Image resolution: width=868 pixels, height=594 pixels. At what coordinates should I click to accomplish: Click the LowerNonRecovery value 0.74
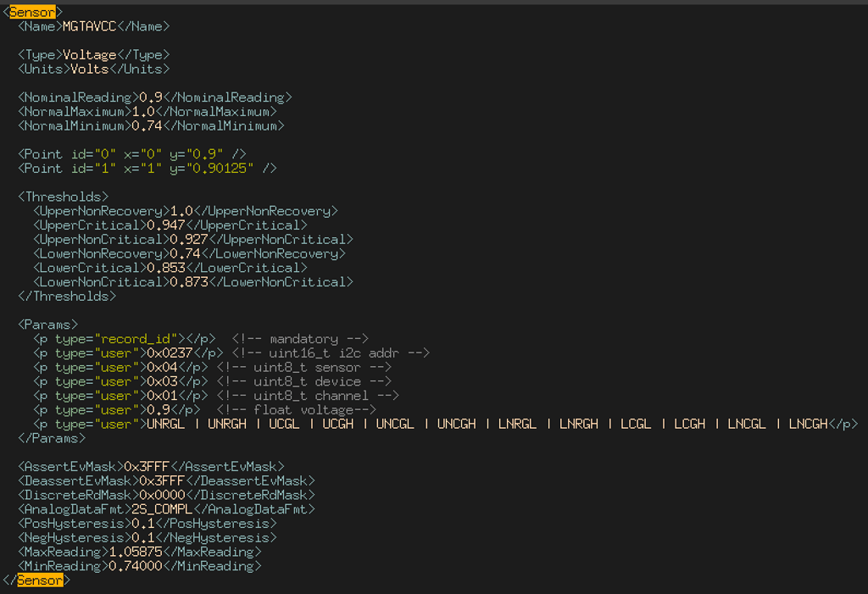point(186,254)
